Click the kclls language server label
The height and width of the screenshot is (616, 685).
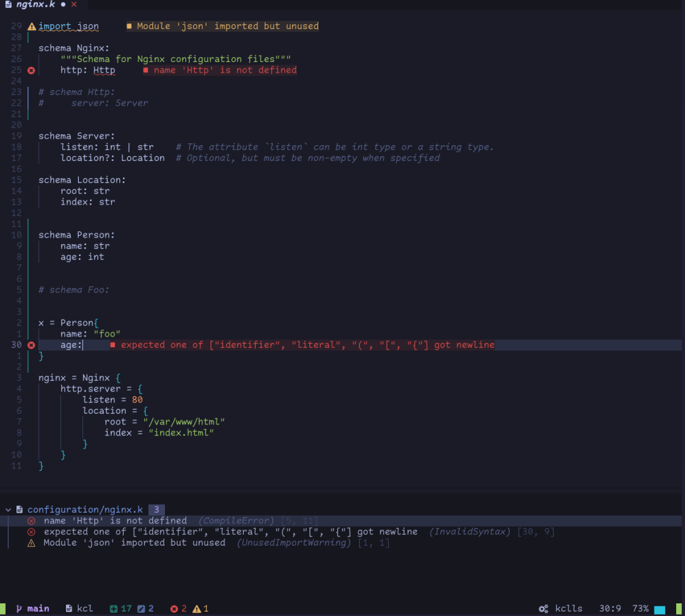(x=569, y=608)
